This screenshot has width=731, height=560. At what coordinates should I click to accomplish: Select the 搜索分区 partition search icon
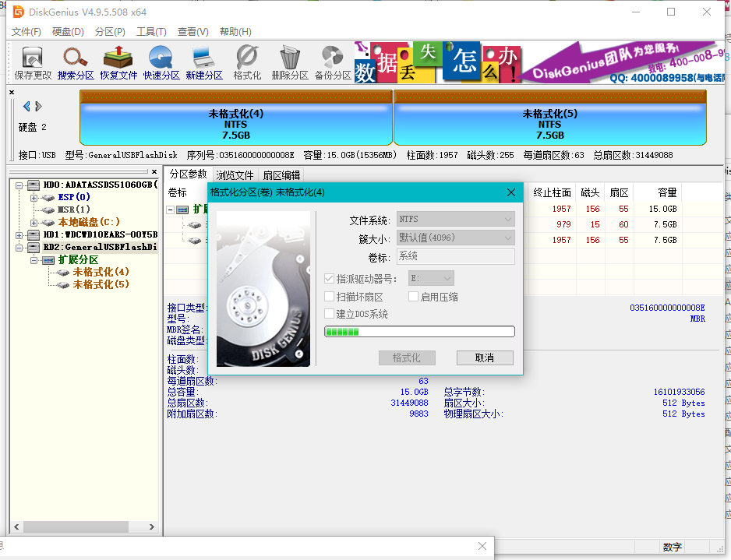(74, 62)
